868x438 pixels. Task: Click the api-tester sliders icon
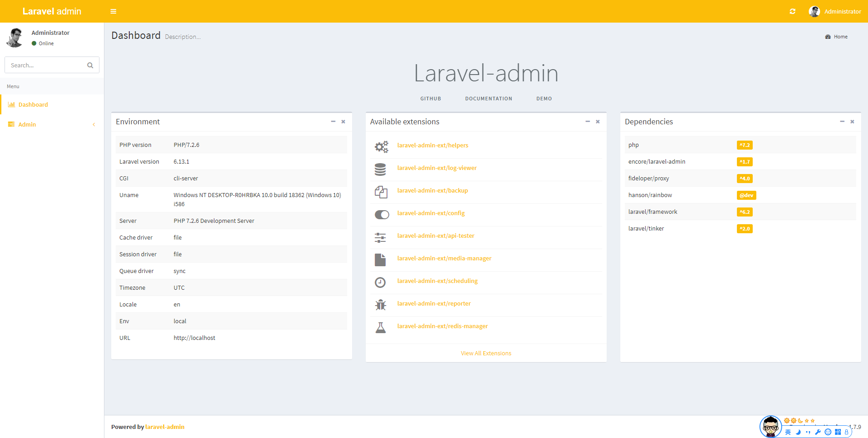[380, 237]
